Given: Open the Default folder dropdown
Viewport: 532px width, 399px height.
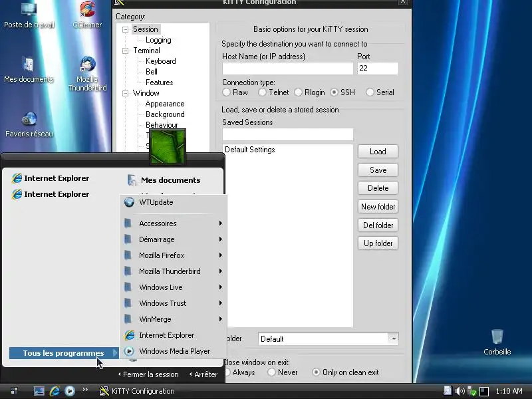Looking at the screenshot, I should pyautogui.click(x=393, y=338).
